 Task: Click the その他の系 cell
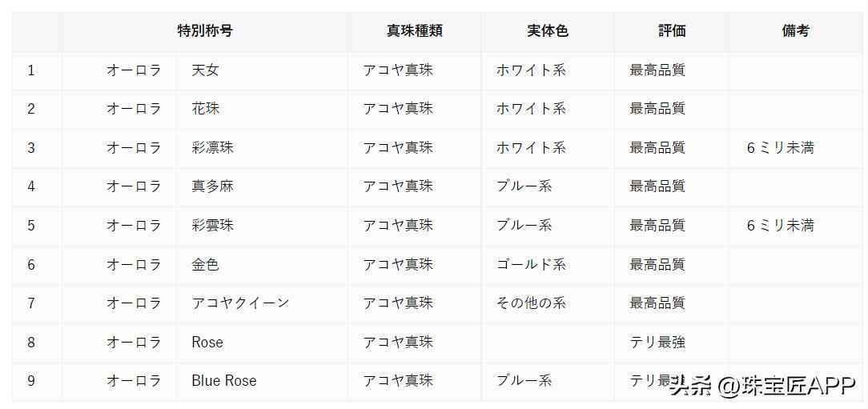point(531,303)
